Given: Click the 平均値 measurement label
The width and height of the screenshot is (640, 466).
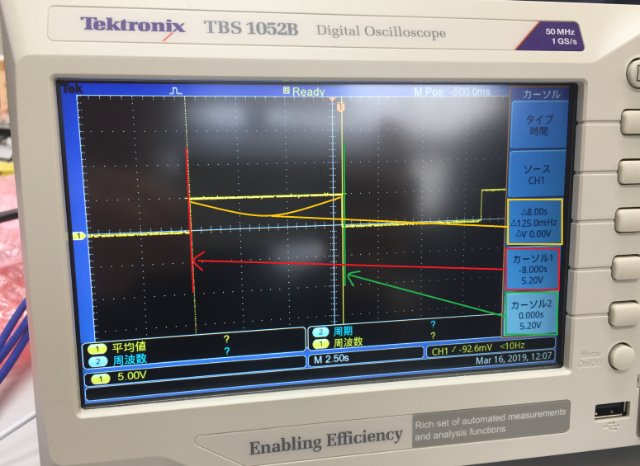Looking at the screenshot, I should coord(129,347).
